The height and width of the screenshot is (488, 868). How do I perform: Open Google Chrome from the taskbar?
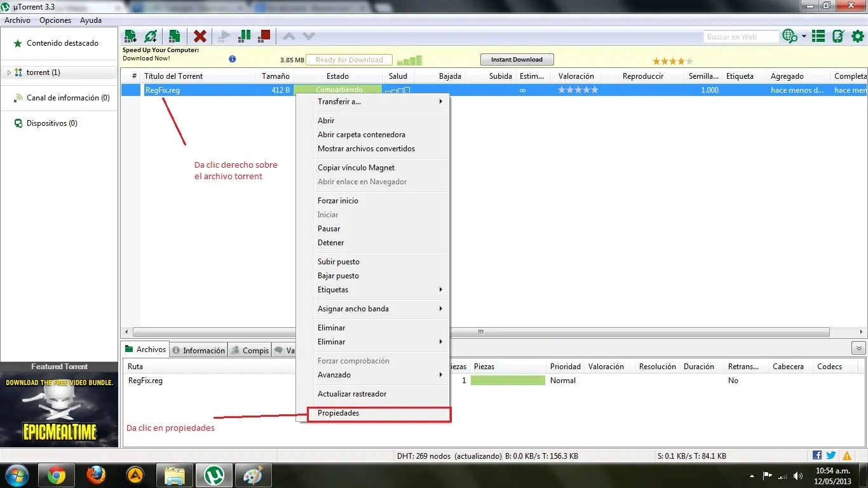(x=56, y=475)
